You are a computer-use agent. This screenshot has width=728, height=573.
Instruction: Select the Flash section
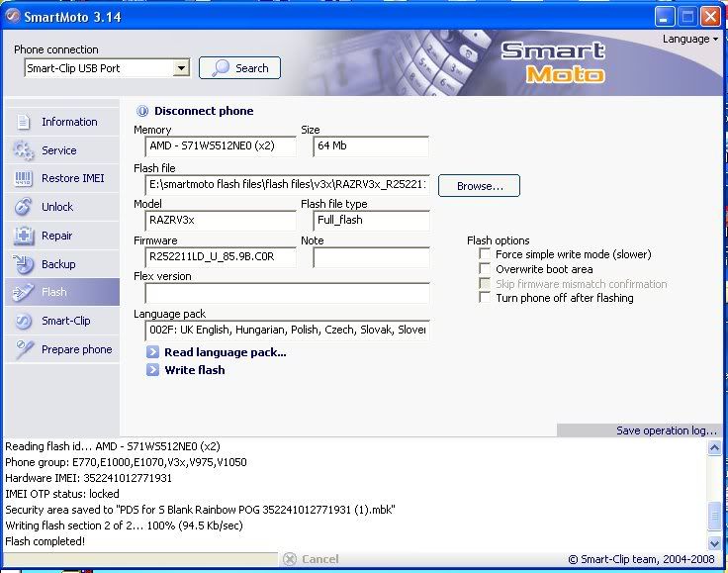(62, 292)
